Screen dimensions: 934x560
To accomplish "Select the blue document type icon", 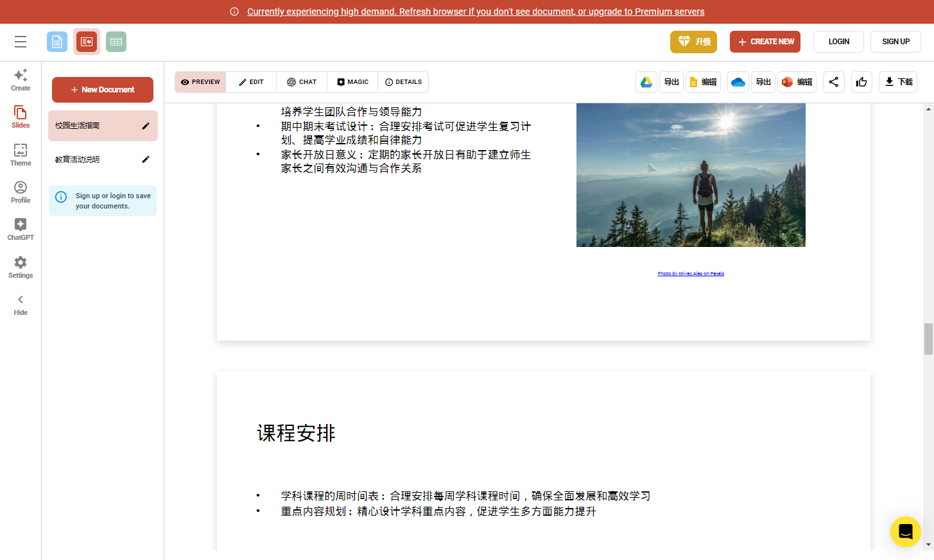I will click(x=57, y=42).
